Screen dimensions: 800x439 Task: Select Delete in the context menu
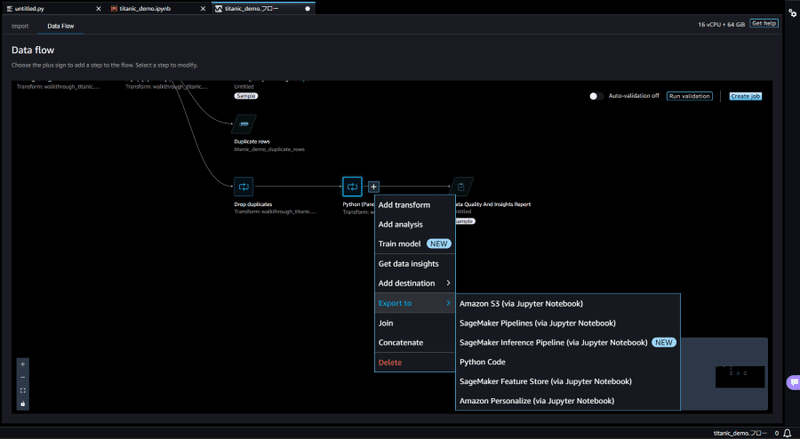pos(414,362)
